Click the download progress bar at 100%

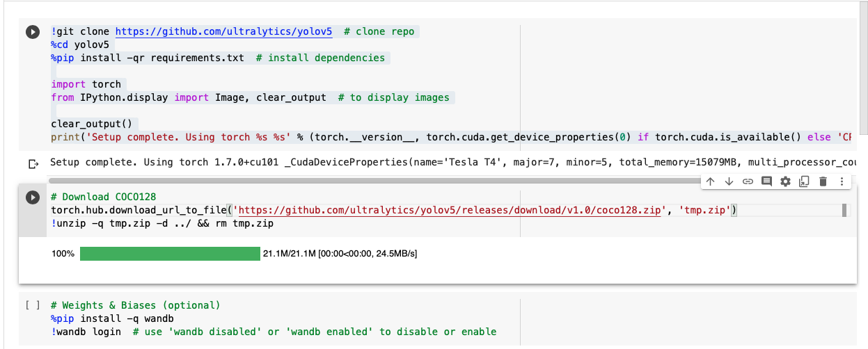coord(170,254)
